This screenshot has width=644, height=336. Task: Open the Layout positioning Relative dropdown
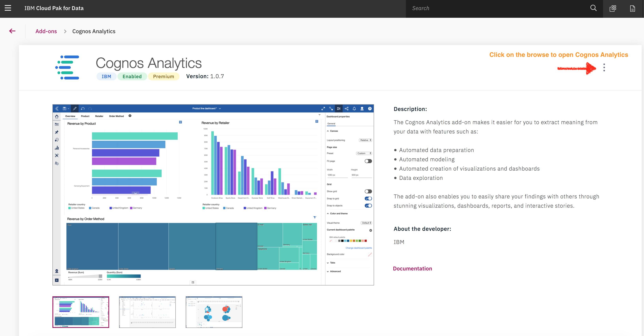coord(365,140)
